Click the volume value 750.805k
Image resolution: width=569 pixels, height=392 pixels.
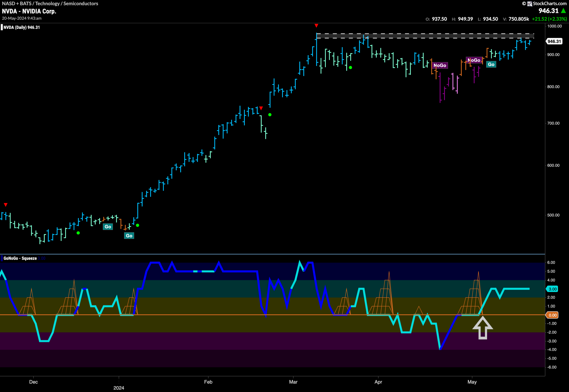[x=519, y=19]
